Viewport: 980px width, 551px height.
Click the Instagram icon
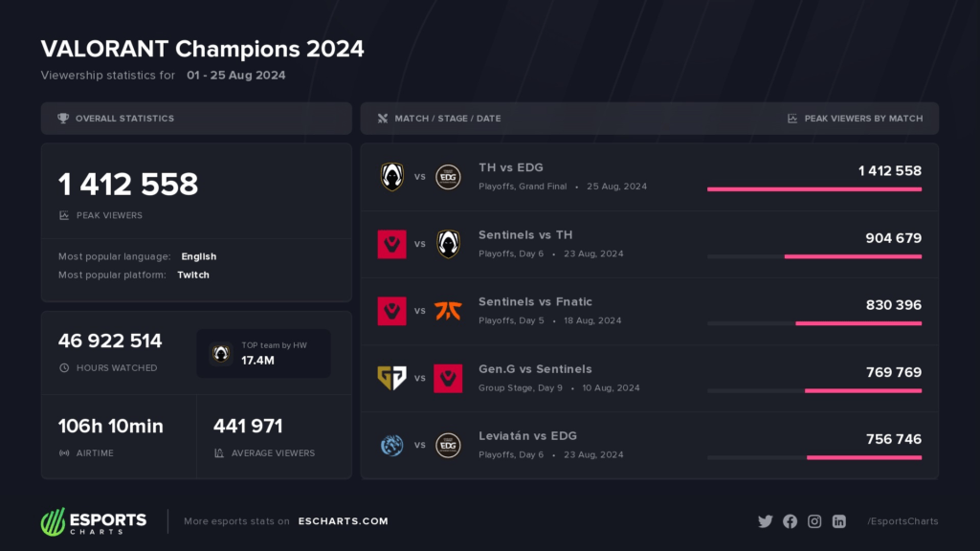coord(814,521)
